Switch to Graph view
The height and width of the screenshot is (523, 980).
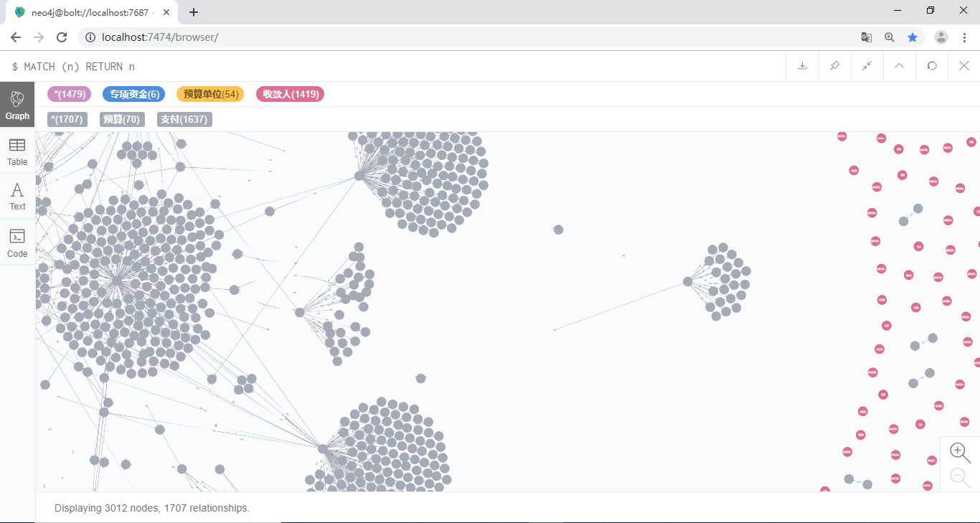pyautogui.click(x=17, y=105)
